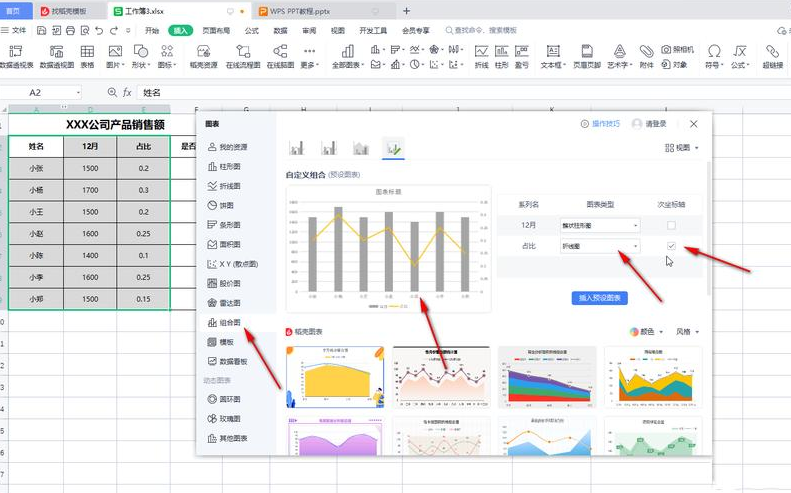Click the Undo arrow icon
The width and height of the screenshot is (791, 493).
pyautogui.click(x=99, y=30)
